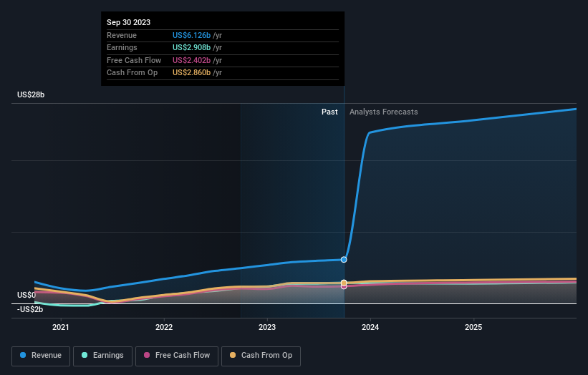This screenshot has width=588, height=375.
Task: Click the US$28b y-axis label
Action: (31, 94)
